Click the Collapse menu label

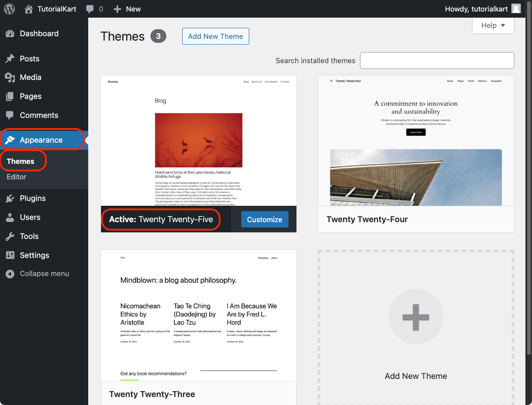click(x=45, y=274)
